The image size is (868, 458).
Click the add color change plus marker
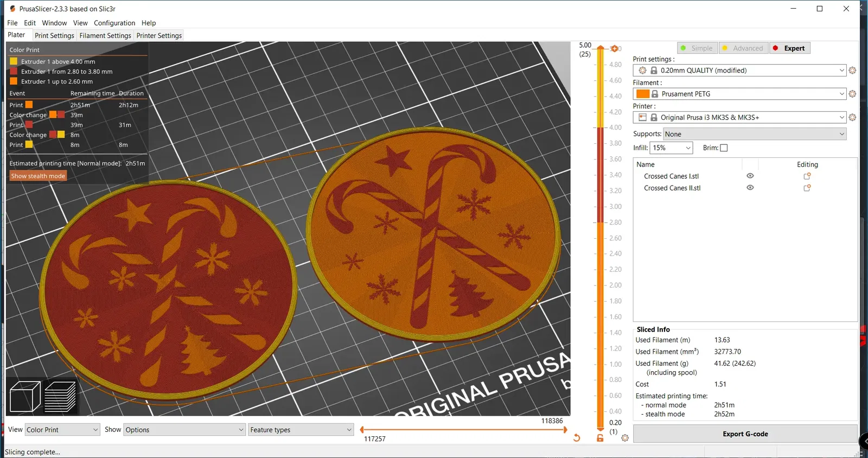(615, 48)
